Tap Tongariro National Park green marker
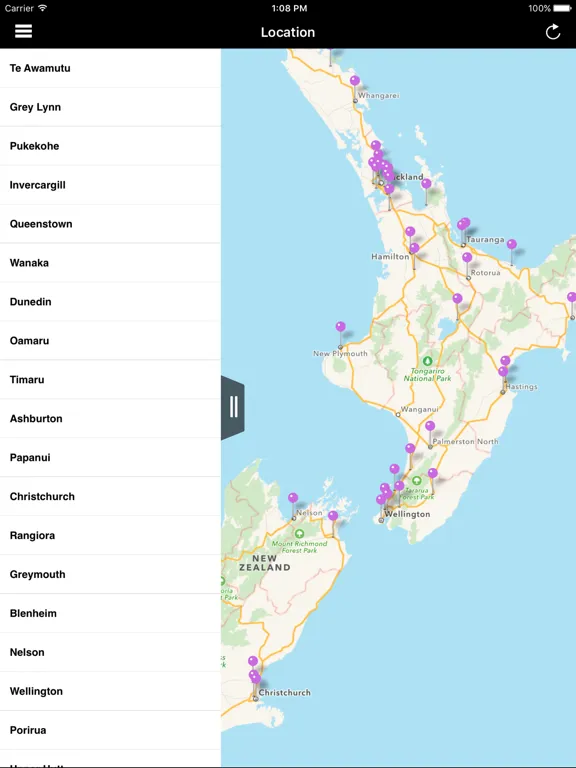576x768 pixels. (428, 361)
